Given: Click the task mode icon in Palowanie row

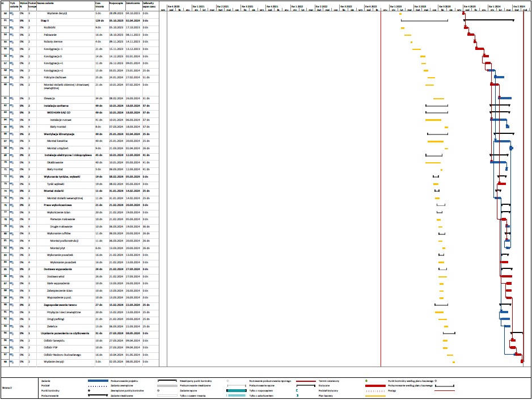Looking at the screenshot, I should tap(11, 35).
